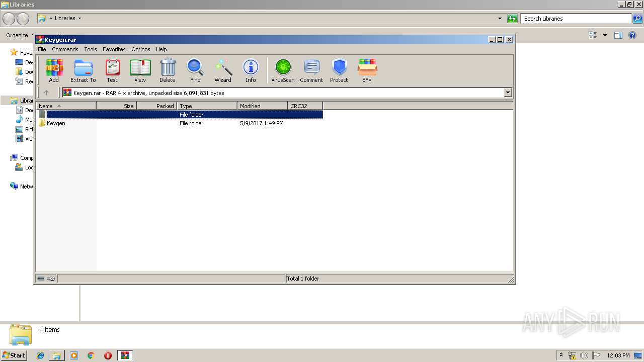Viewport: 644px width, 362px height.
Task: Show hidden tray icons arrow
Action: tap(561, 355)
